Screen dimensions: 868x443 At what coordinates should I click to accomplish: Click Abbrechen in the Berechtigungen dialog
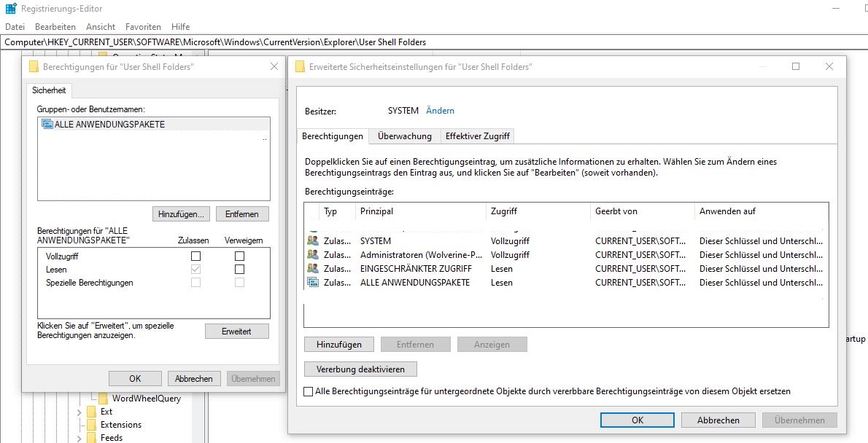tap(194, 379)
